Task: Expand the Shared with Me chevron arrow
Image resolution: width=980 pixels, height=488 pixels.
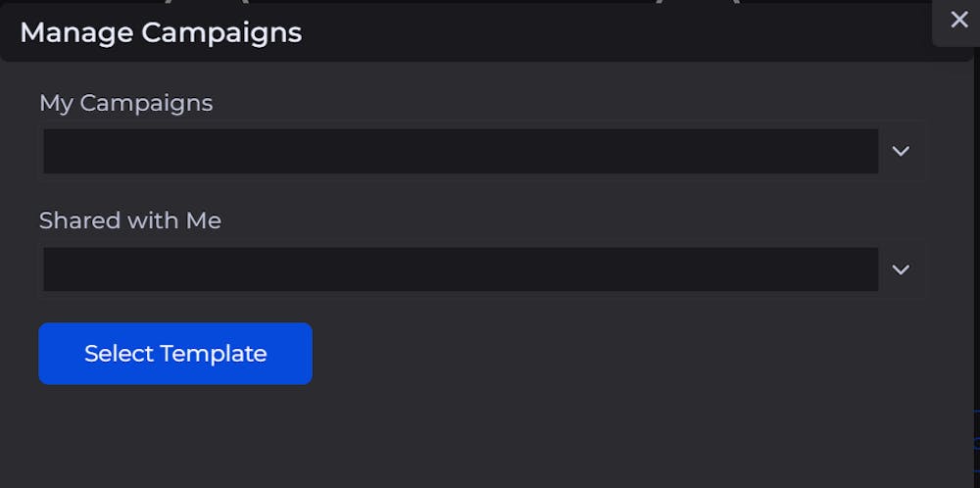Action: [901, 269]
